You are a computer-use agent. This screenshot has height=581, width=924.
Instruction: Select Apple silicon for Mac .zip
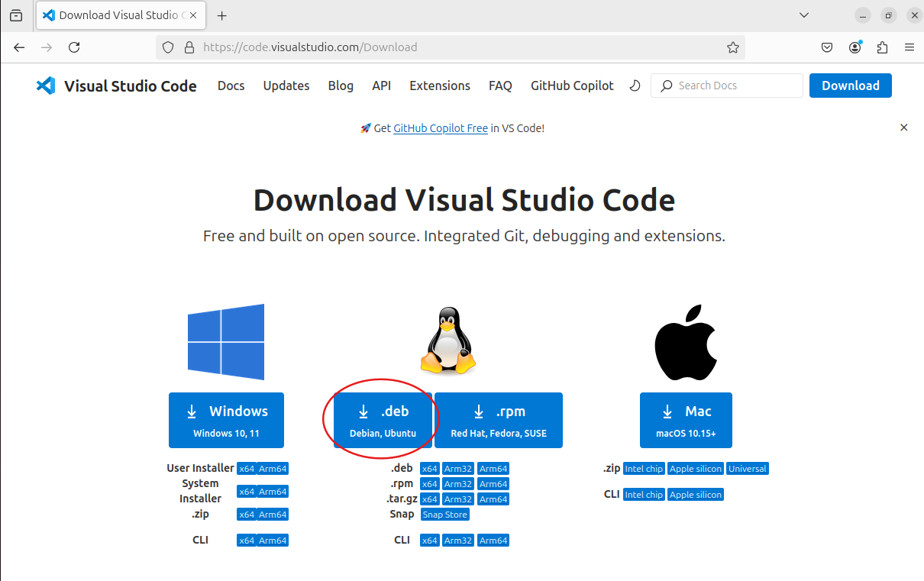point(696,469)
